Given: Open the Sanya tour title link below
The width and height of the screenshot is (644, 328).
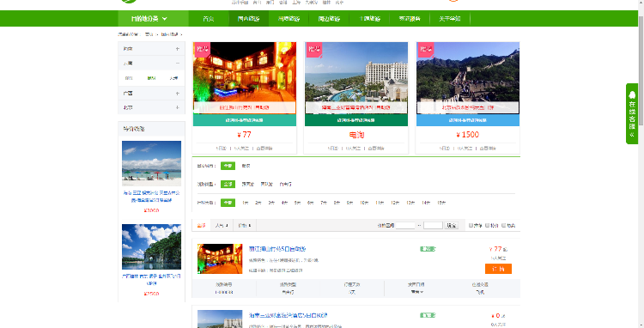Looking at the screenshot, I should 289,315.
